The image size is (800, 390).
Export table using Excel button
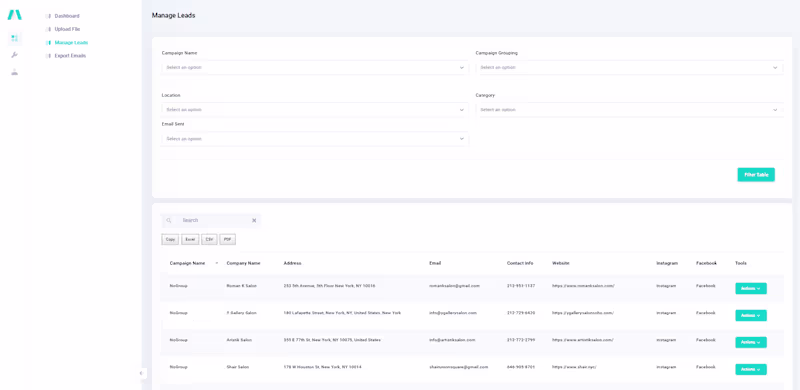190,239
